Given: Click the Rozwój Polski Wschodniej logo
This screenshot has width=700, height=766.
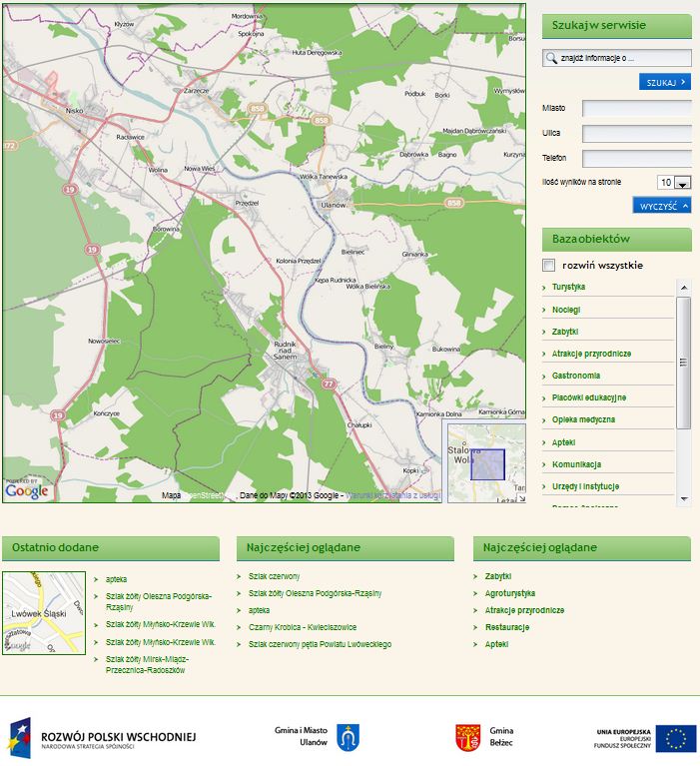Looking at the screenshot, I should [103, 738].
